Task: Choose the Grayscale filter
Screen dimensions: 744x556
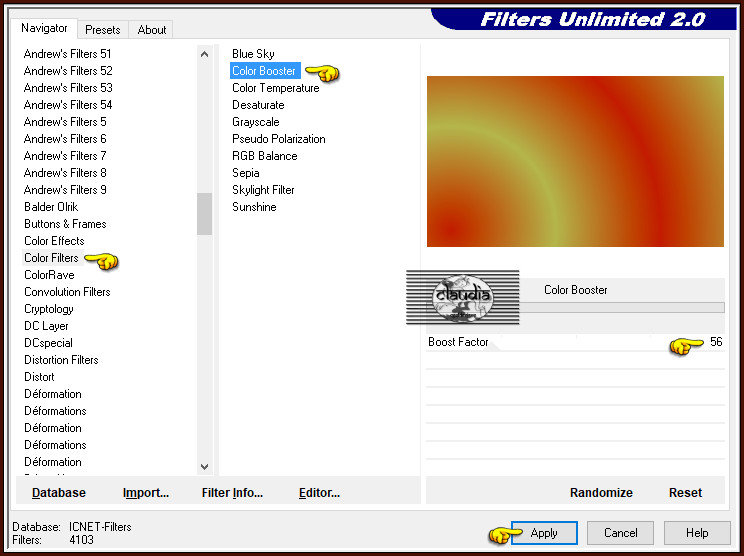Action: coord(255,122)
